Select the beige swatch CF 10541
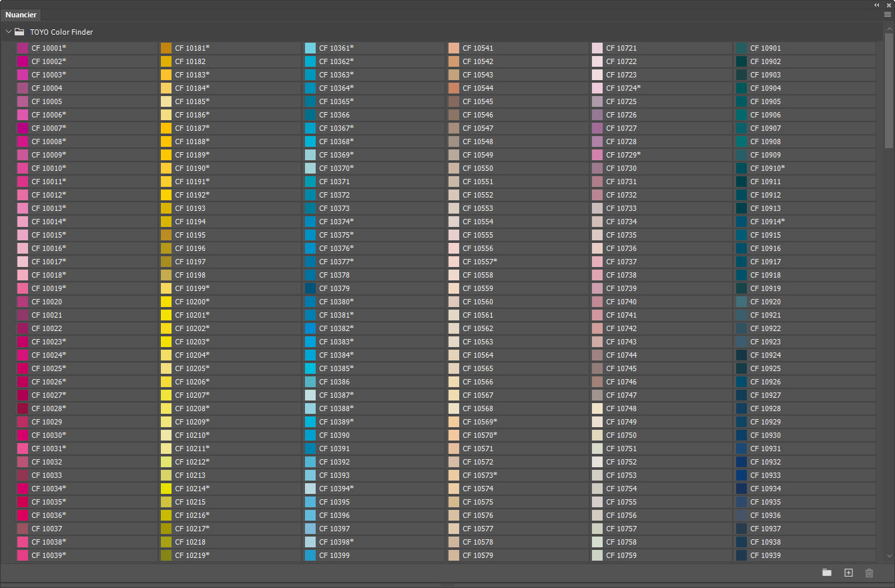Screen dimensions: 895x588 (455, 47)
